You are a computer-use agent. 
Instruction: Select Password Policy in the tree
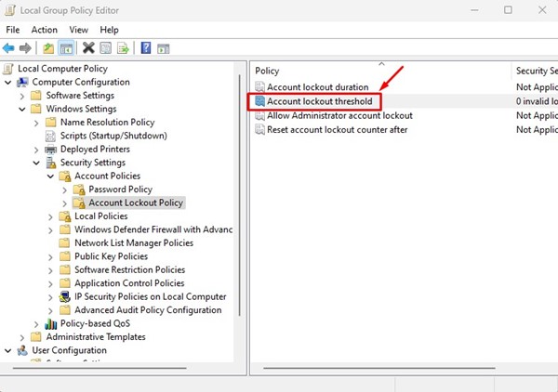(x=120, y=189)
